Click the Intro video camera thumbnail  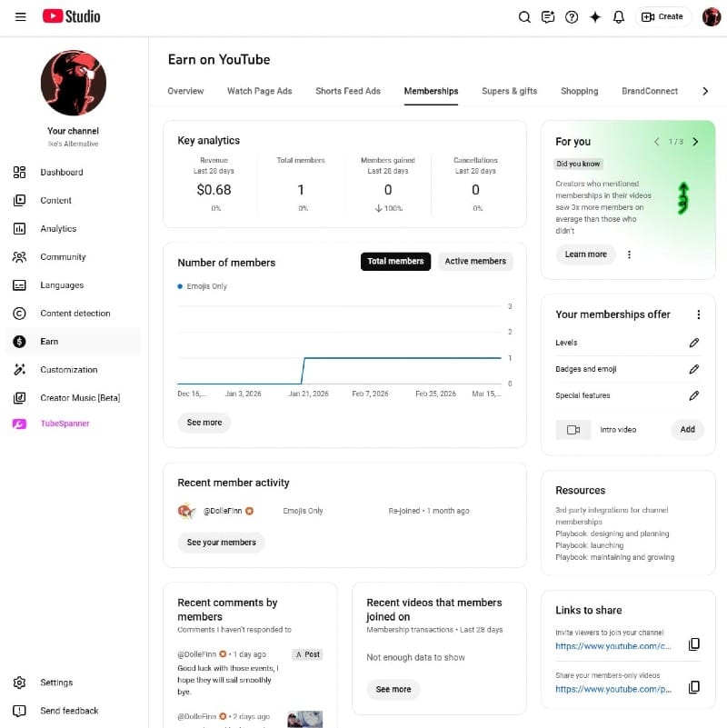(x=573, y=430)
